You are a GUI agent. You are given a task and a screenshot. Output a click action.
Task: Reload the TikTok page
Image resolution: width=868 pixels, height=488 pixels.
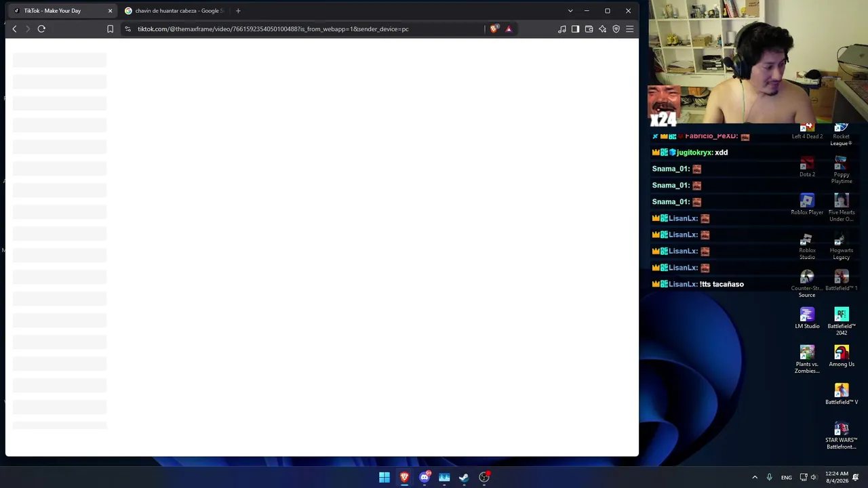(41, 29)
